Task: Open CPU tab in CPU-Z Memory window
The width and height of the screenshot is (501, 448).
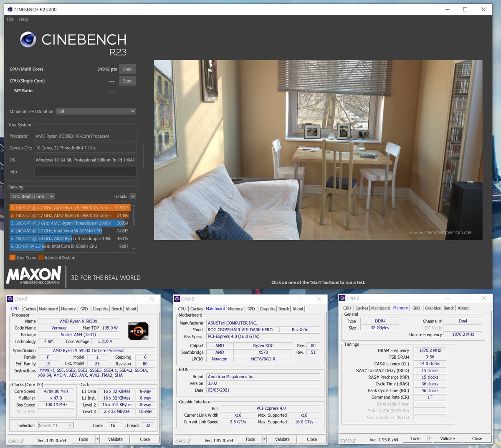Action: pyautogui.click(x=347, y=308)
